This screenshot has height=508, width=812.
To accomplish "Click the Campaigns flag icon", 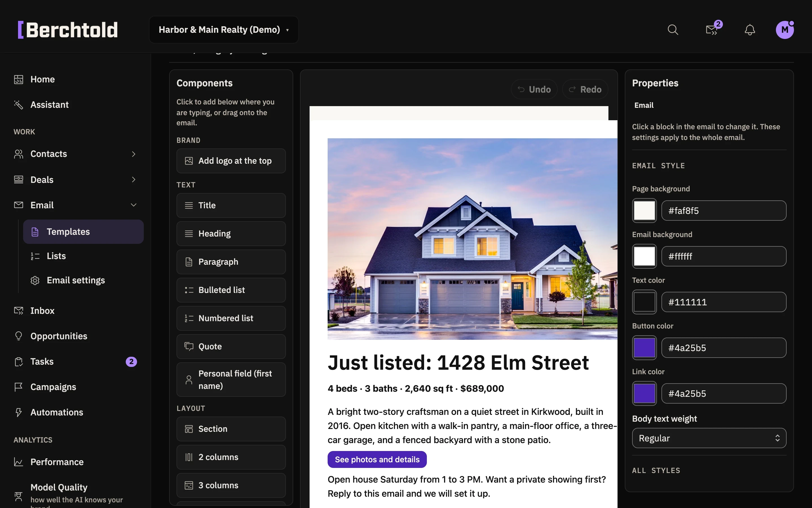I will 19,387.
